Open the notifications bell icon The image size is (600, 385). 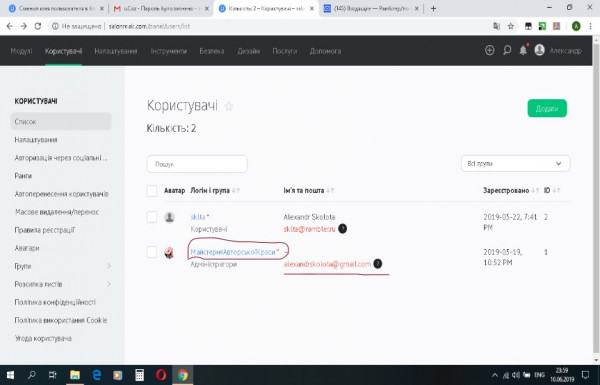point(523,50)
